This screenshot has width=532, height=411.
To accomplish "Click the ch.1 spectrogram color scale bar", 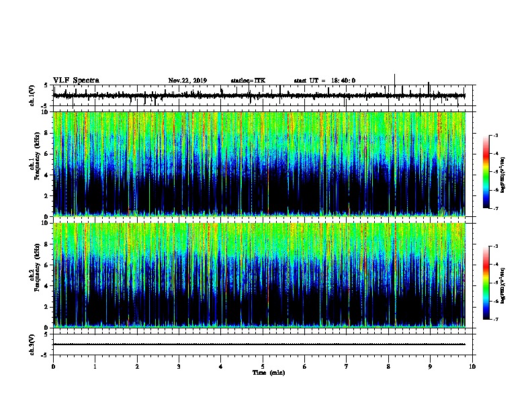I will pyautogui.click(x=486, y=172).
